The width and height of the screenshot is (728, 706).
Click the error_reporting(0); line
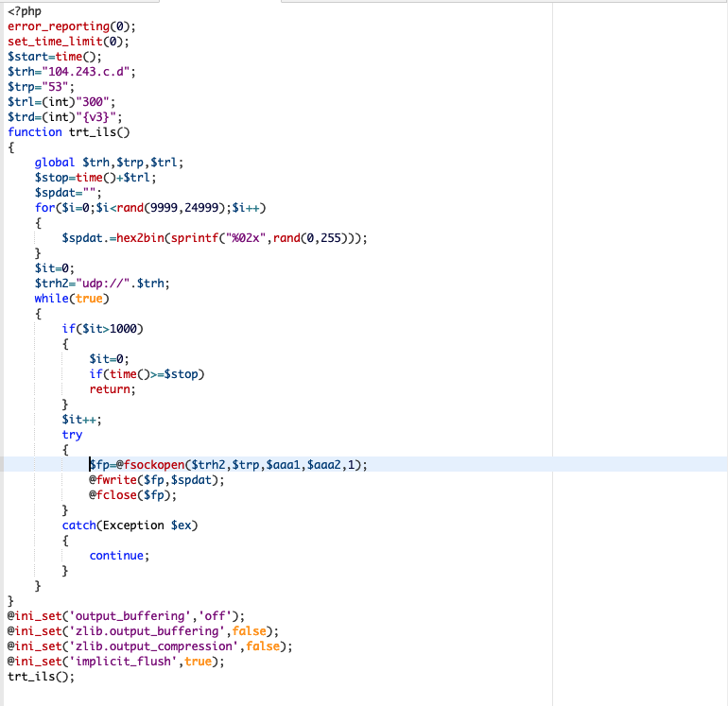(72, 26)
